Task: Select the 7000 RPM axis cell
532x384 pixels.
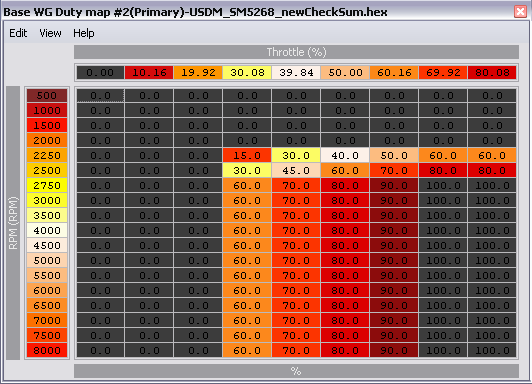Action: pos(47,321)
